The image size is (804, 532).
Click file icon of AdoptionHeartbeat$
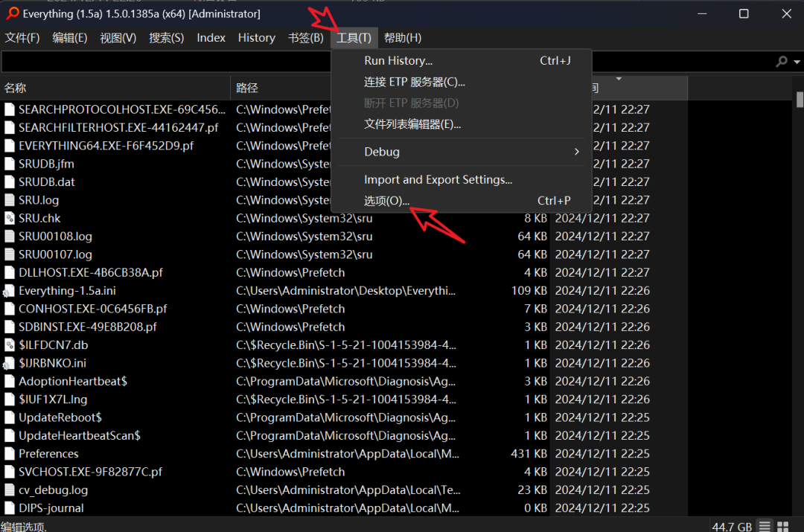pyautogui.click(x=9, y=381)
